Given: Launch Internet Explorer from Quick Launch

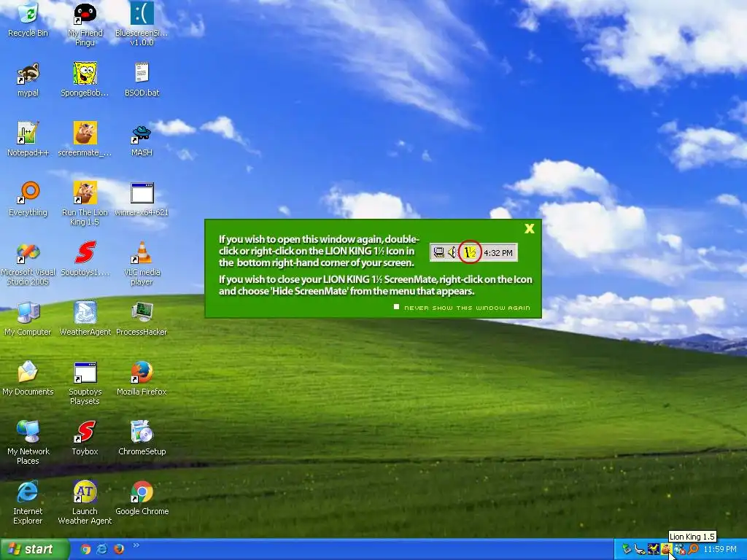Looking at the screenshot, I should [x=102, y=549].
